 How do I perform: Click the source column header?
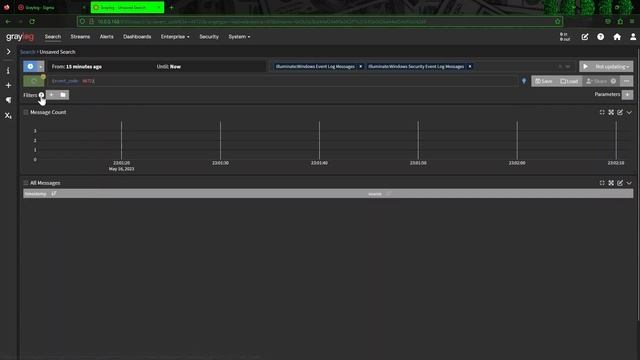click(x=375, y=194)
